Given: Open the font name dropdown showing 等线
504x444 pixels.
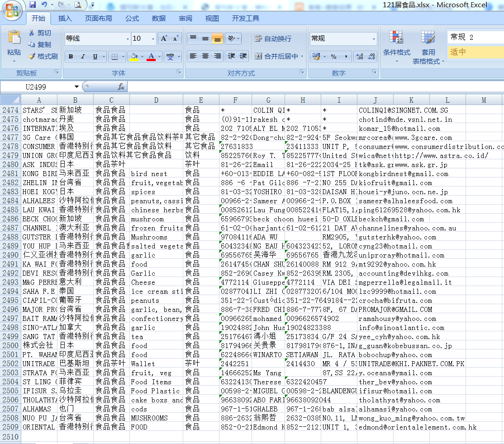Looking at the screenshot, I should click(127, 38).
